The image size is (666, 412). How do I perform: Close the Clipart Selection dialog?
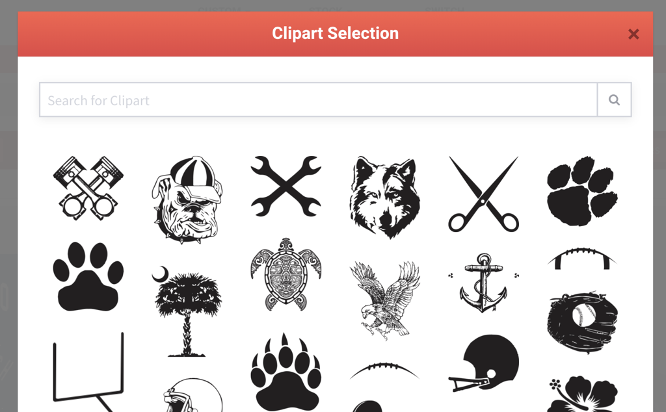point(633,34)
